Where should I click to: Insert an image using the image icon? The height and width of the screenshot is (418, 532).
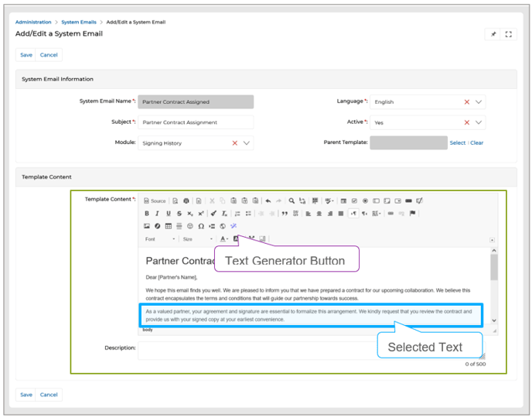[x=147, y=226]
